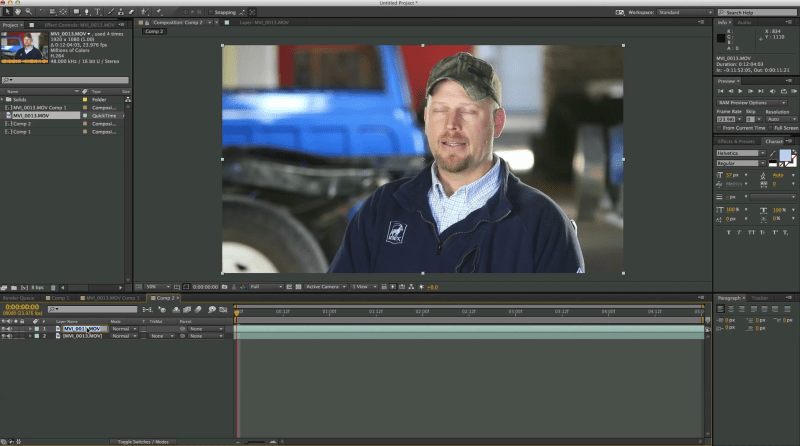Click the current time indicator on timeline

pyautogui.click(x=237, y=311)
